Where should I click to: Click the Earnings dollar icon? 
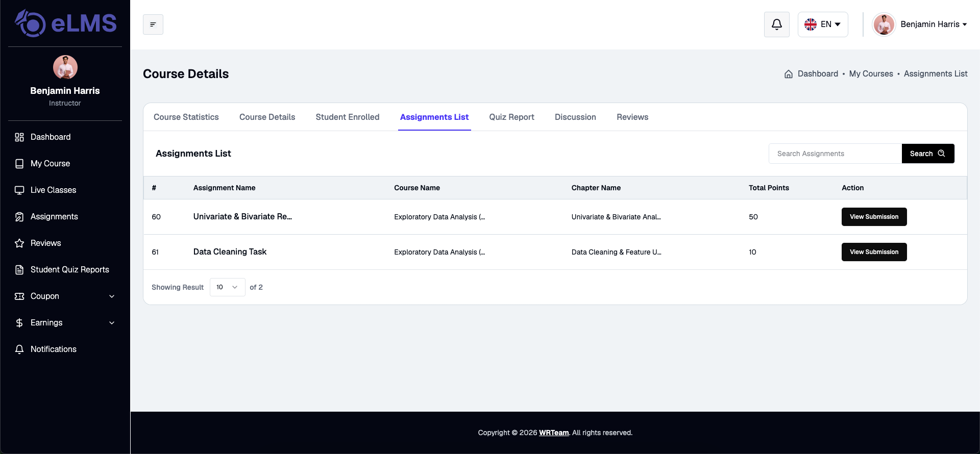point(19,323)
